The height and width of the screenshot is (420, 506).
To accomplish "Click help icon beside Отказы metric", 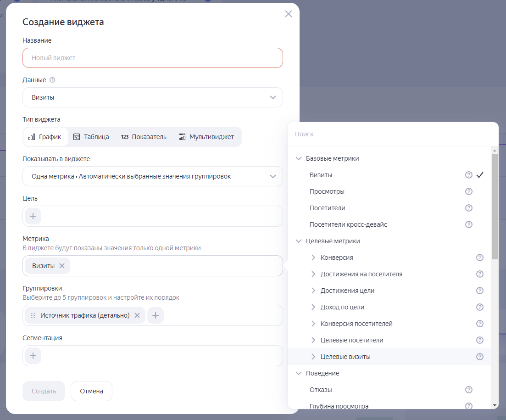I will click(x=468, y=390).
